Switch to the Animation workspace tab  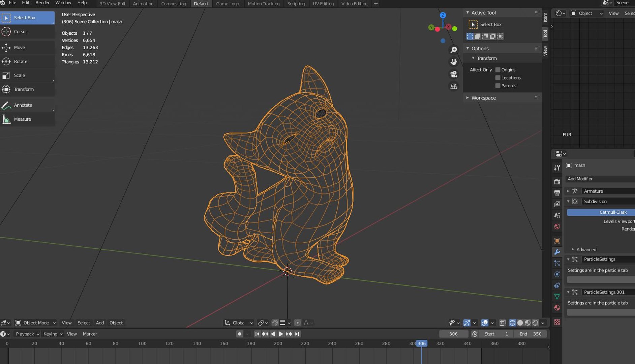(x=143, y=4)
